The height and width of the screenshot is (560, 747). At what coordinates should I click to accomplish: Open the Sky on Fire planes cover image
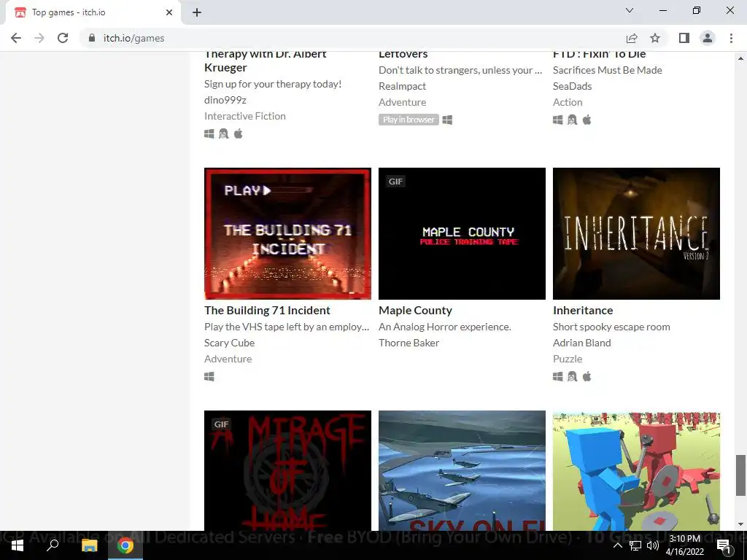tap(462, 470)
